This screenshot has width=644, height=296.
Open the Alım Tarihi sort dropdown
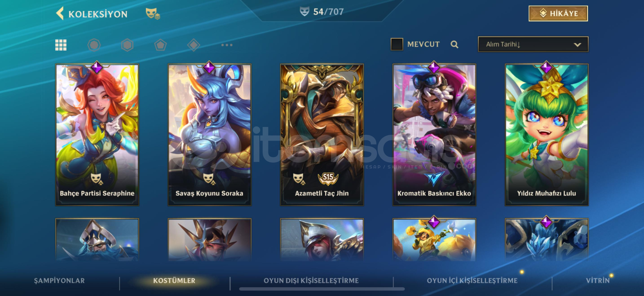coord(533,44)
